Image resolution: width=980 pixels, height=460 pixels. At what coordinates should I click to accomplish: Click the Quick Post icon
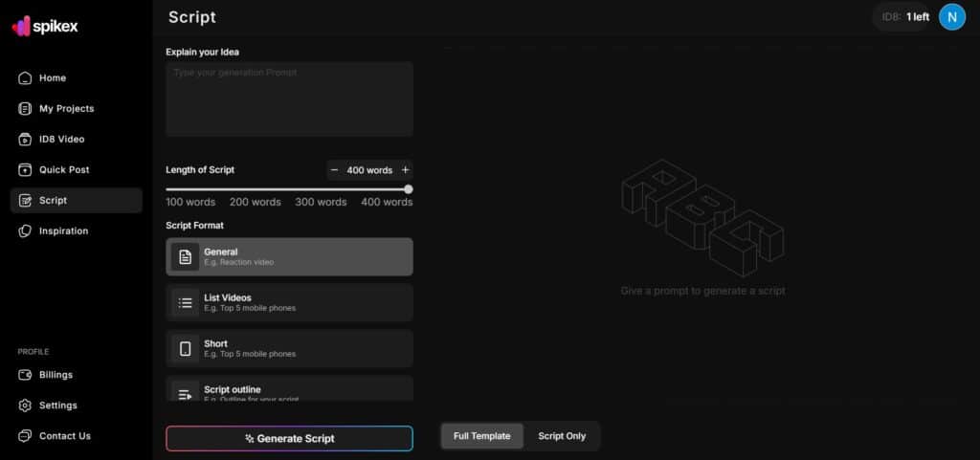25,170
